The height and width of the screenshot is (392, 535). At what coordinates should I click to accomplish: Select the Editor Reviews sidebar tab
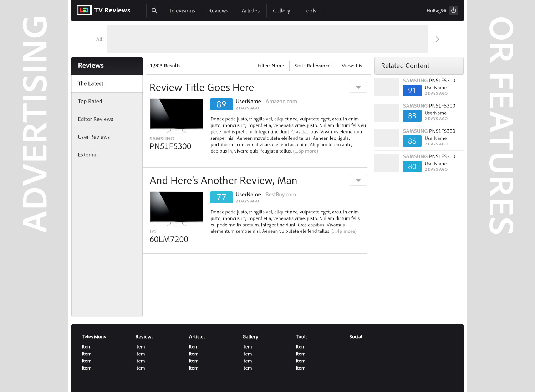click(95, 119)
